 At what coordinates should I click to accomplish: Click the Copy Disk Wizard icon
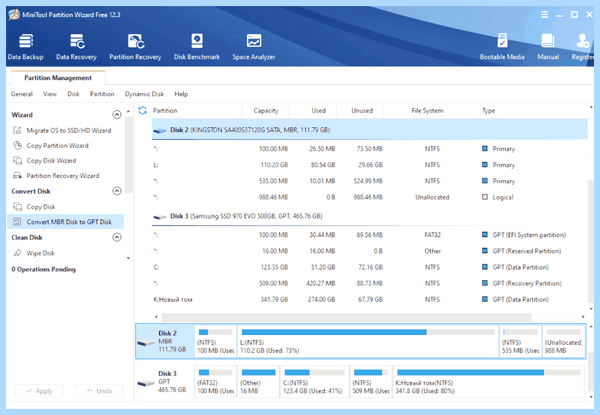point(17,160)
